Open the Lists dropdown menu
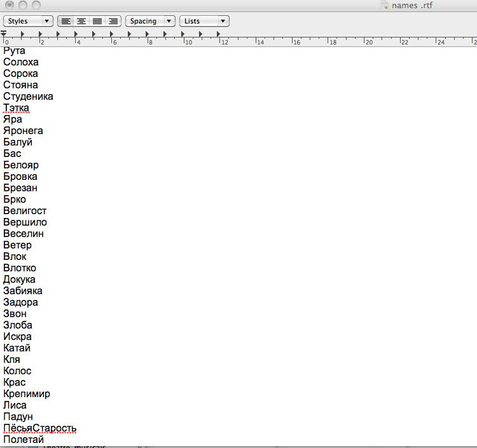The width and height of the screenshot is (477, 448). [204, 21]
